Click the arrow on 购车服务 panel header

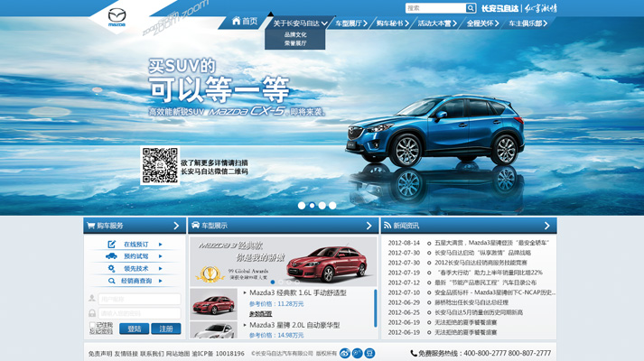click(x=176, y=226)
